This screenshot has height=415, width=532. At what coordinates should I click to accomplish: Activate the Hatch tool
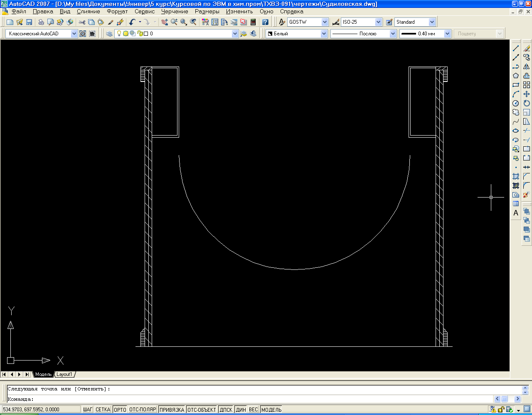click(x=516, y=176)
